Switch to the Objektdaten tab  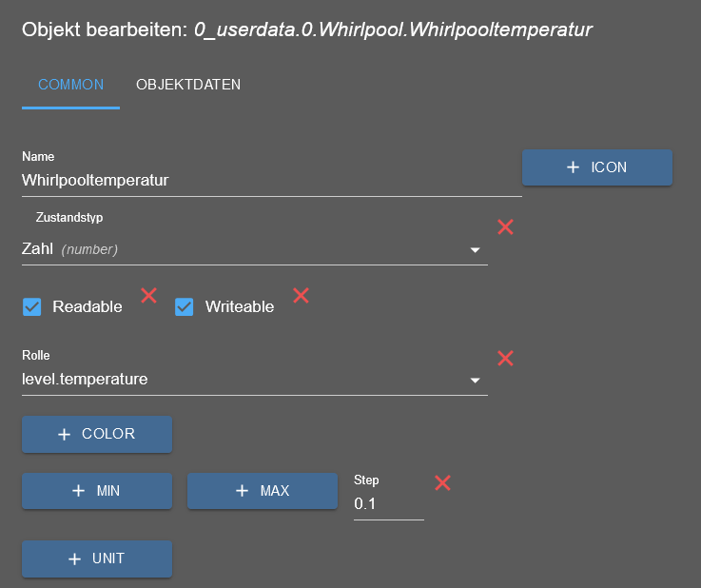pos(188,85)
